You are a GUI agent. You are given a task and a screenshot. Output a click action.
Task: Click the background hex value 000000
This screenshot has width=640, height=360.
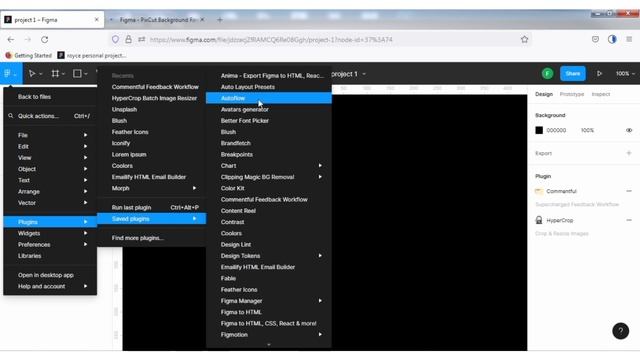[556, 130]
